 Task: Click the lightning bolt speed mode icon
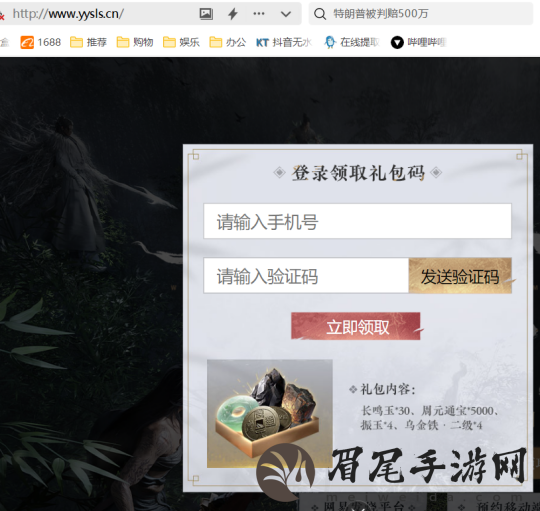233,14
